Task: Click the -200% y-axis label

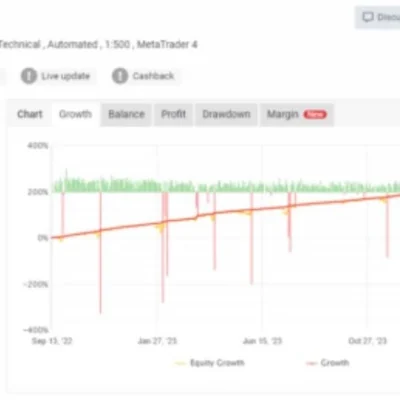Action: 36,284
